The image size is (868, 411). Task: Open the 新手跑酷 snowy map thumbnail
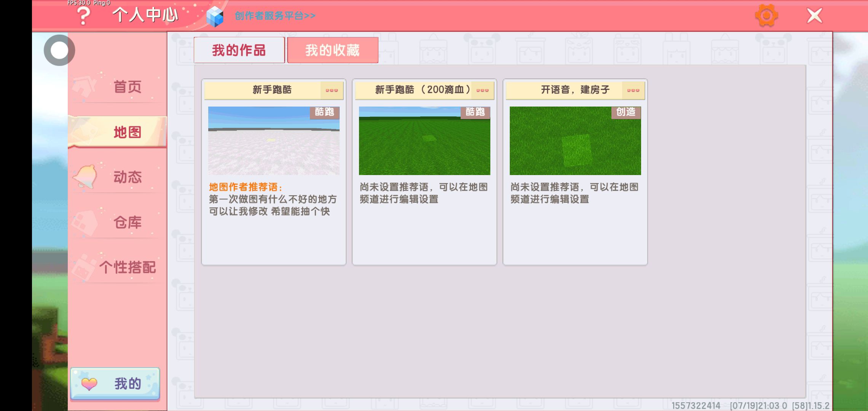coord(274,141)
